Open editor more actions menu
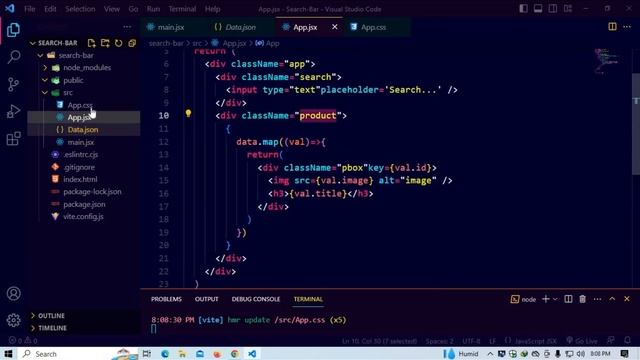The image size is (640, 360). (x=627, y=27)
